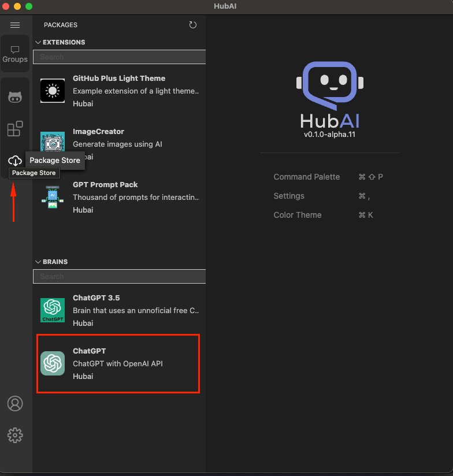Click the v0.1.0-alpha.11 version text
The image size is (453, 476).
329,135
